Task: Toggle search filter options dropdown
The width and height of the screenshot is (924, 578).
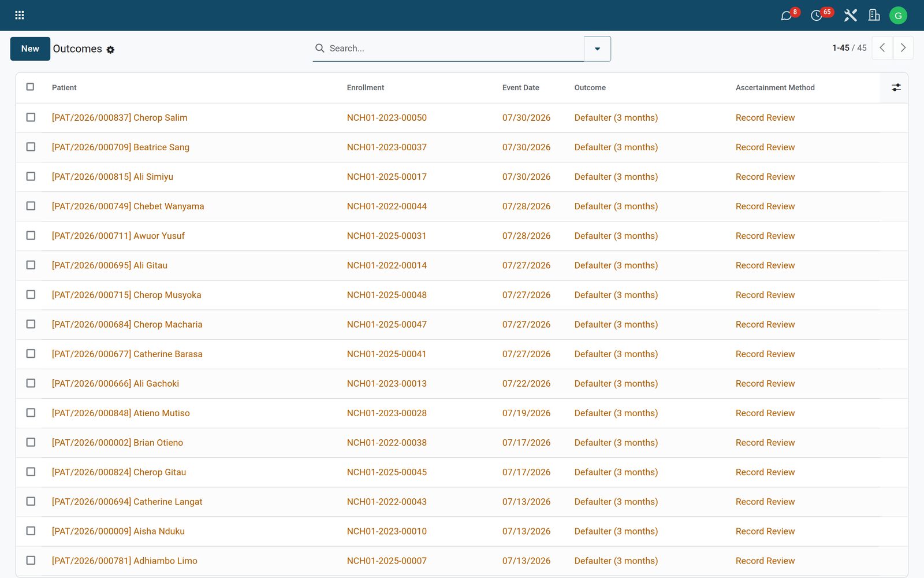Action: coord(597,49)
